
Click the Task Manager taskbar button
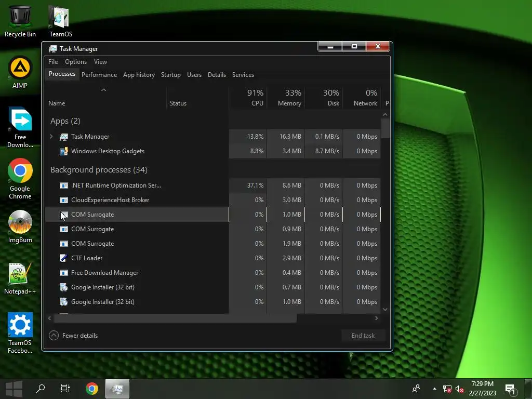[117, 389]
